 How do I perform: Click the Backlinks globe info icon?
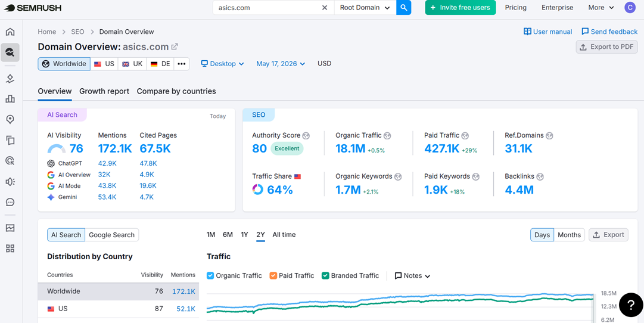540,177
